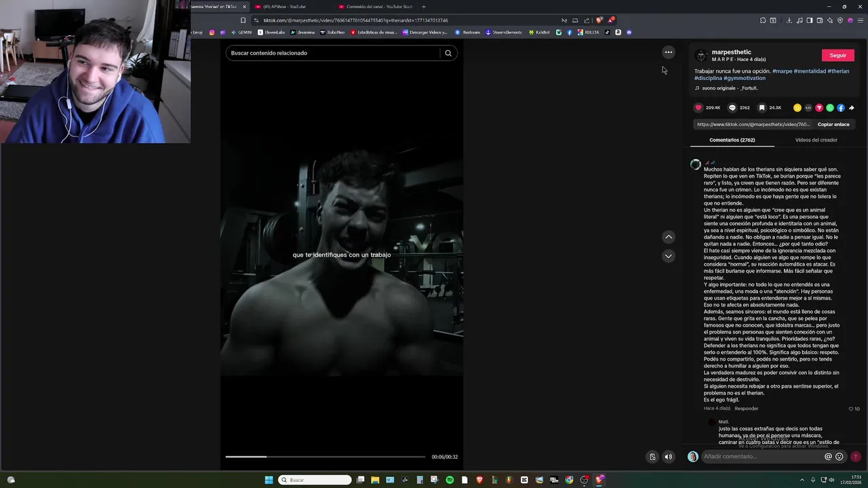Click the search magnifier icon

[448, 53]
